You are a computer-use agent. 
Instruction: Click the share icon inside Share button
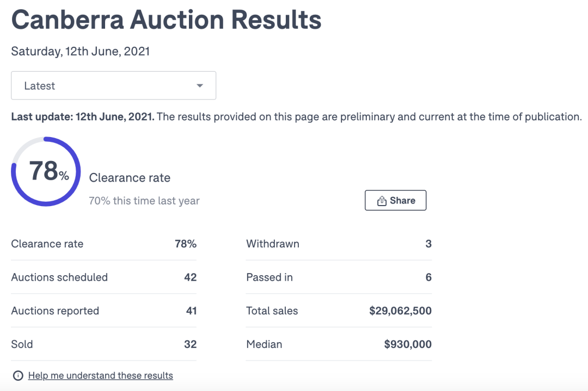[x=382, y=201]
